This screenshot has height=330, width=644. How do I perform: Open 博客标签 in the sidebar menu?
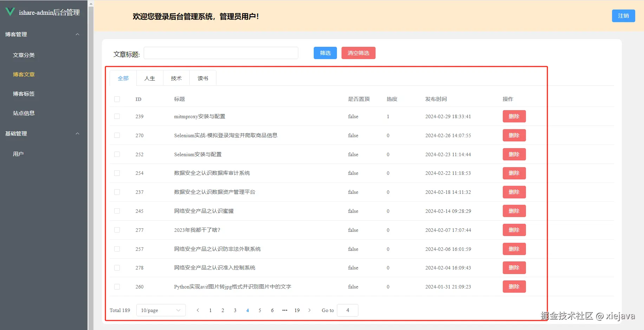[x=24, y=94]
